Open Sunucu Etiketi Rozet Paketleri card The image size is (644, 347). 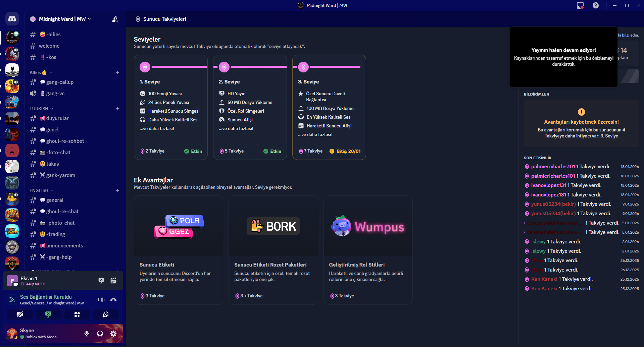pyautogui.click(x=273, y=250)
